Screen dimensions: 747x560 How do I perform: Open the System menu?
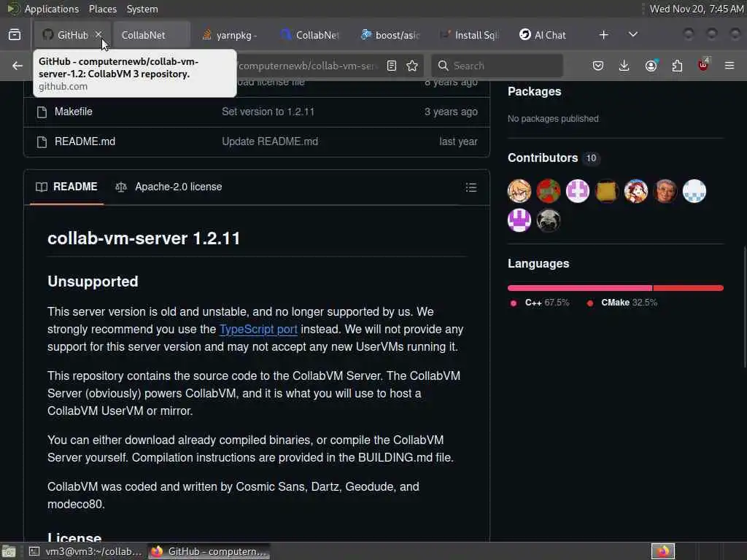(142, 9)
